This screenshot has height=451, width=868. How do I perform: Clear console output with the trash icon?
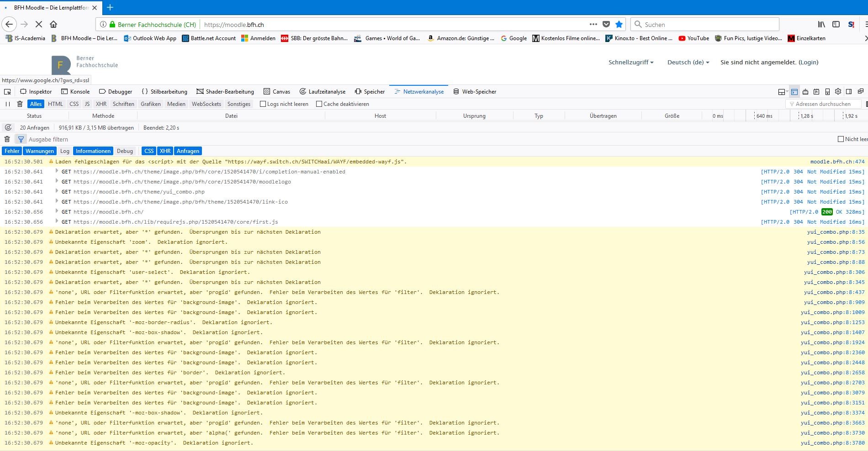[x=7, y=139]
